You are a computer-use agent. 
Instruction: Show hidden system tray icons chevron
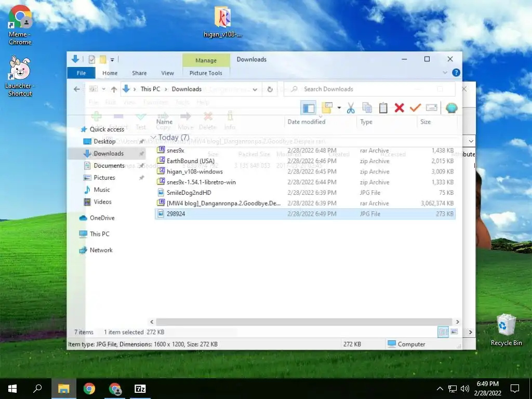(x=440, y=389)
